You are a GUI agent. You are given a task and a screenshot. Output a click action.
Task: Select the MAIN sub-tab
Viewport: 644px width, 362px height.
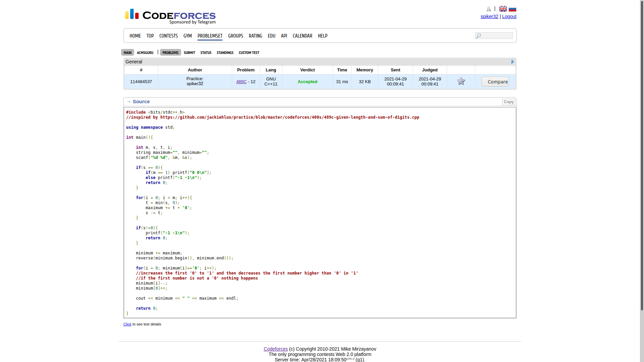tap(127, 52)
